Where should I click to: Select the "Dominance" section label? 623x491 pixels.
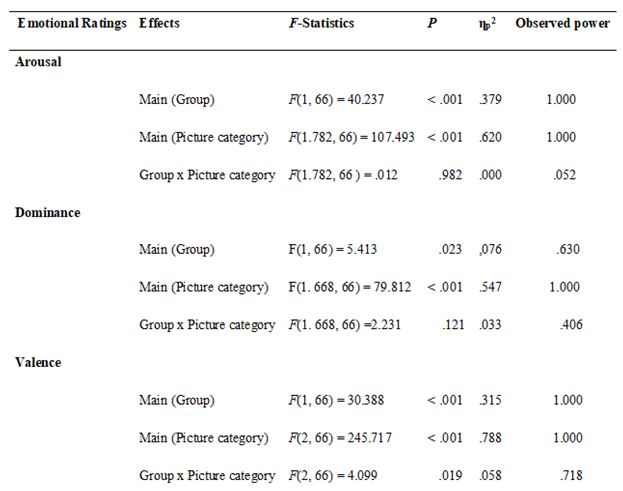[47, 212]
